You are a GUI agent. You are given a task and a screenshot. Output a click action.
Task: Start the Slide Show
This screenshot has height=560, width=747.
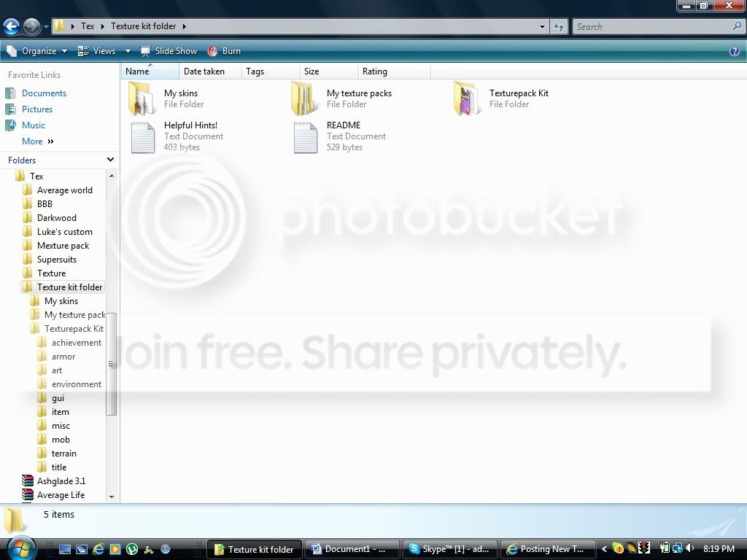(169, 51)
